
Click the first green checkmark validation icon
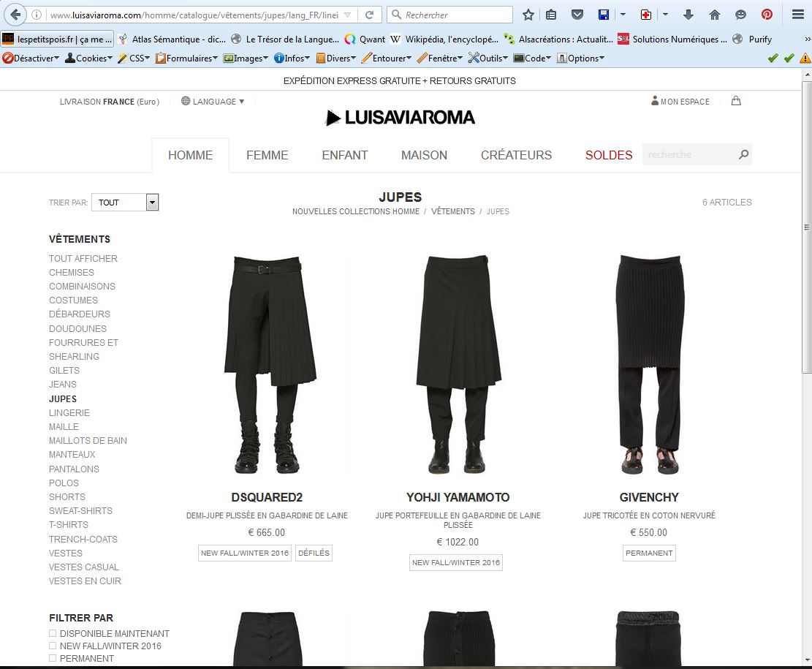coord(773,58)
